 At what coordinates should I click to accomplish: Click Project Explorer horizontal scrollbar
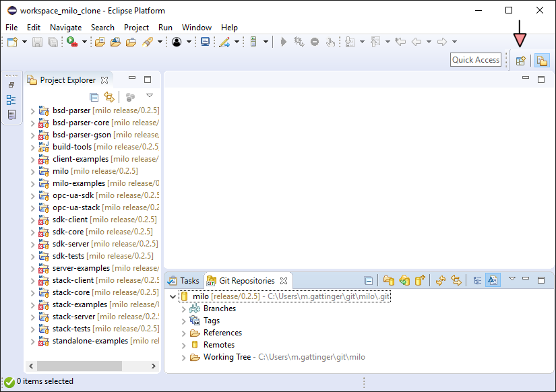pyautogui.click(x=88, y=366)
